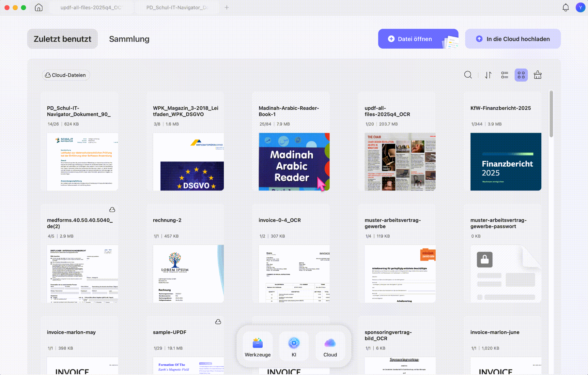The height and width of the screenshot is (375, 588).
Task: Open WPK_Magazin DSGVO thumbnail
Action: (x=188, y=162)
